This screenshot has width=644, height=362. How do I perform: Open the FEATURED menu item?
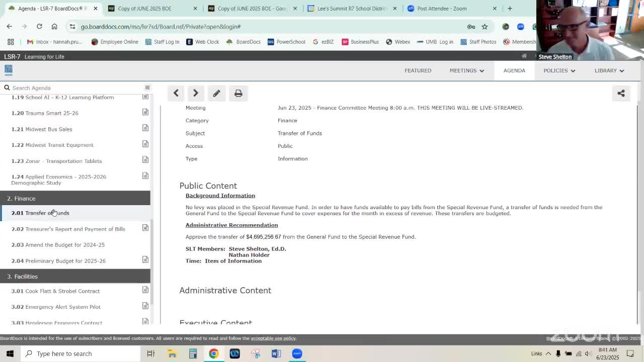click(x=418, y=70)
